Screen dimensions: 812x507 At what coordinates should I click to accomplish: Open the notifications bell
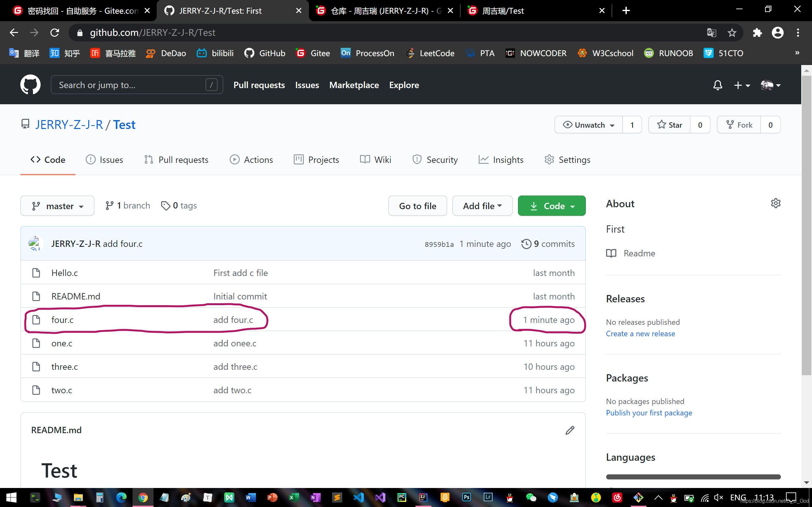(717, 85)
